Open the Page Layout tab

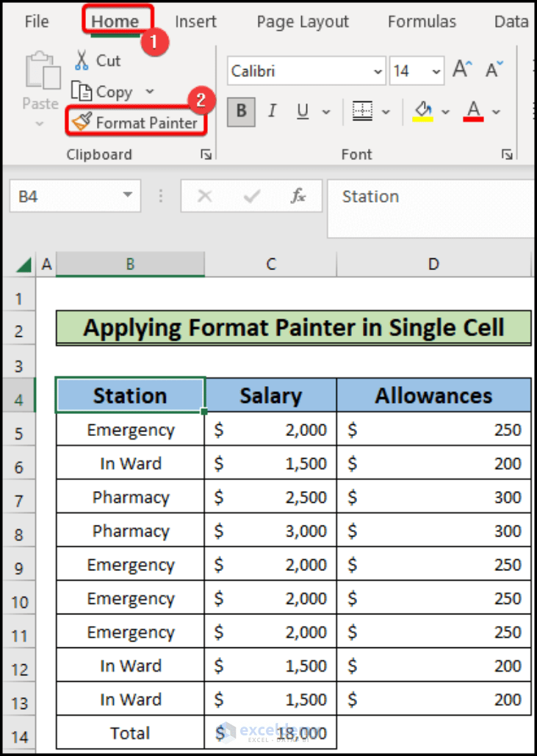click(x=303, y=22)
